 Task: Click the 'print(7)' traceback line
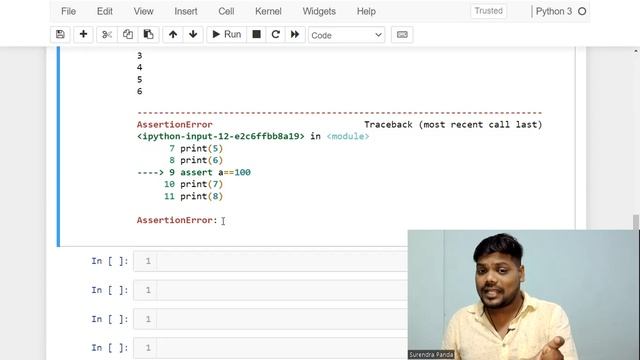(x=193, y=184)
